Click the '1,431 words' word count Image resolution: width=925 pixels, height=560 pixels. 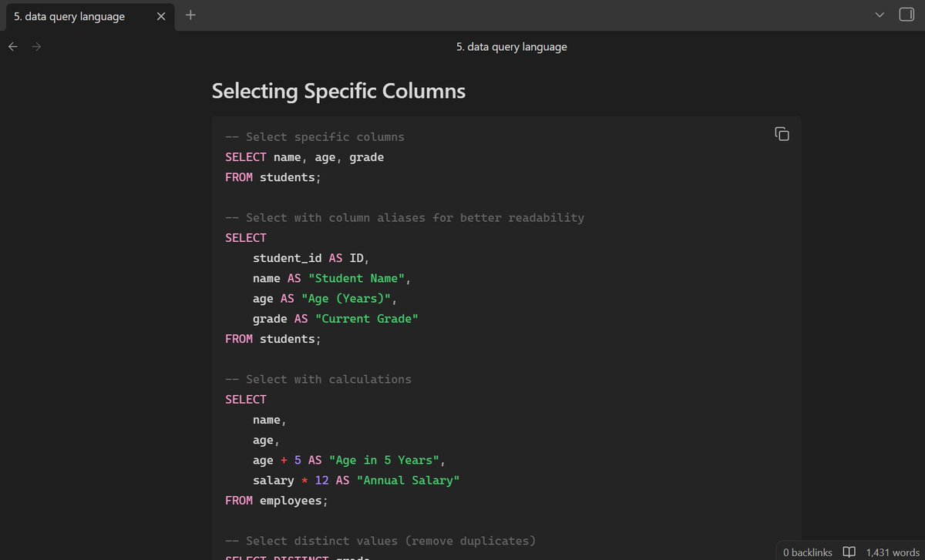[893, 552]
